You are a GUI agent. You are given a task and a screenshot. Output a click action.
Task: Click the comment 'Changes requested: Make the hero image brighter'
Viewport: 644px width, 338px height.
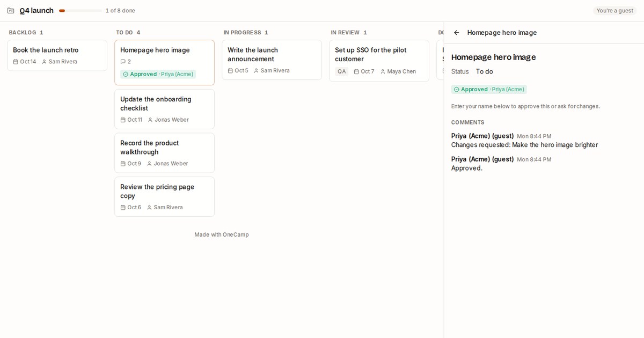524,145
